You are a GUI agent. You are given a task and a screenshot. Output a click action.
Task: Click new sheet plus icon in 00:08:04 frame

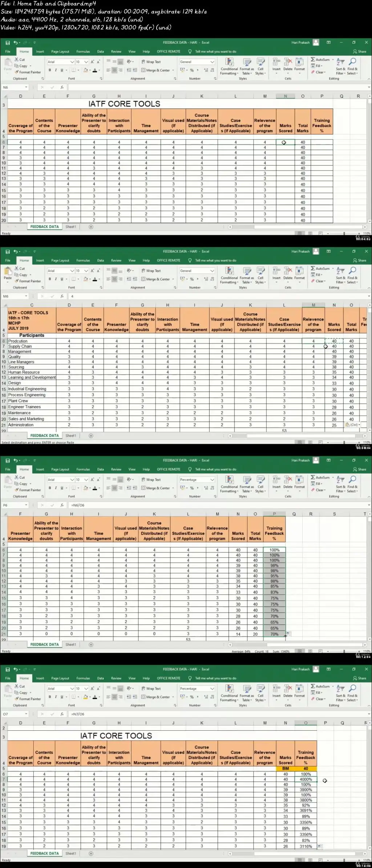click(91, 436)
